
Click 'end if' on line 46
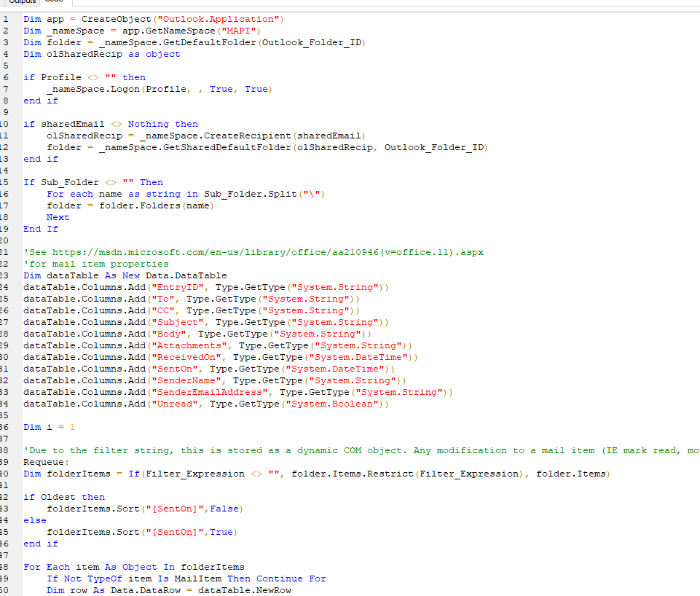[41, 544]
